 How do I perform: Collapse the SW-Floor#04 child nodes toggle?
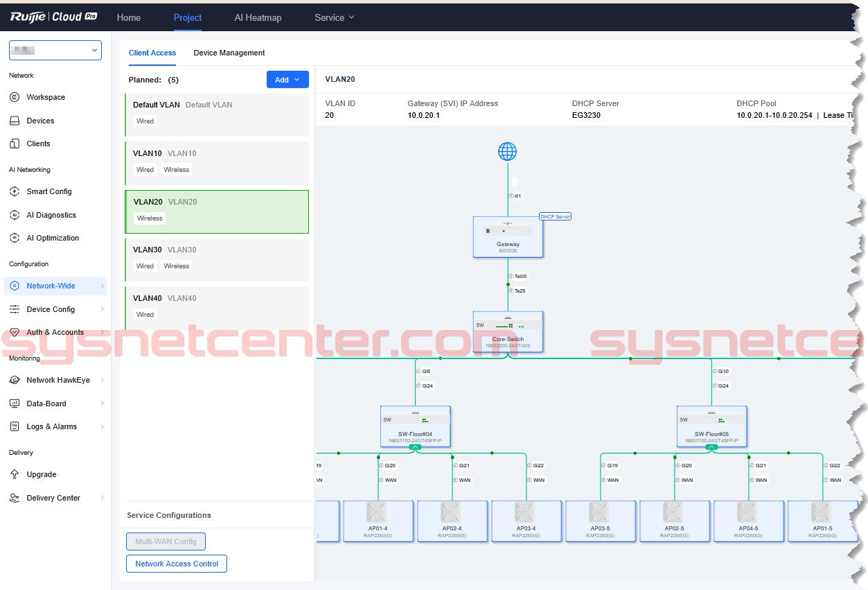coord(416,448)
